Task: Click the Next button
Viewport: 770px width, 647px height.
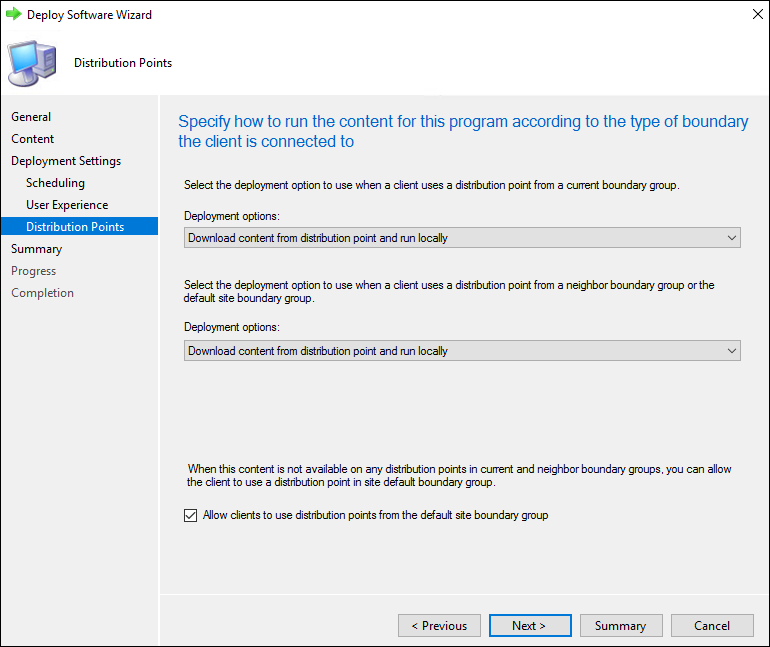Action: [529, 626]
